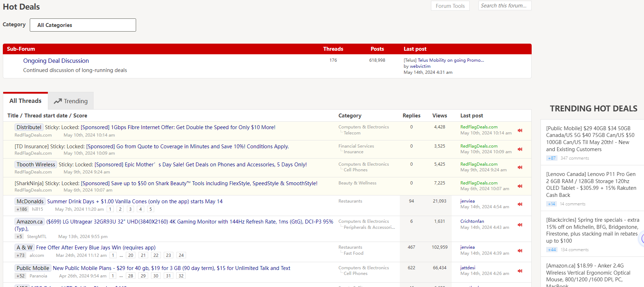Image resolution: width=644 pixels, height=287 pixels.
Task: Filter by the A & W merchant tag
Action: 24,248
